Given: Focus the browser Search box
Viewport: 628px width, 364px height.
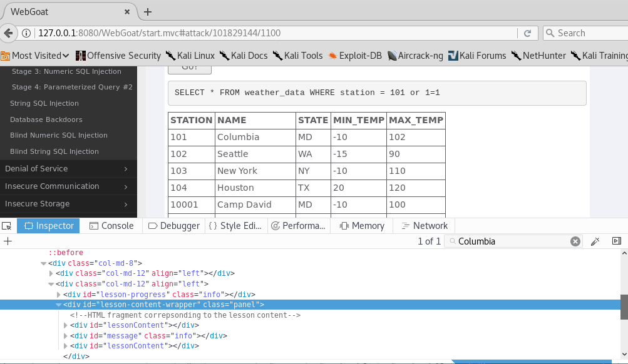Looking at the screenshot, I should (x=586, y=33).
